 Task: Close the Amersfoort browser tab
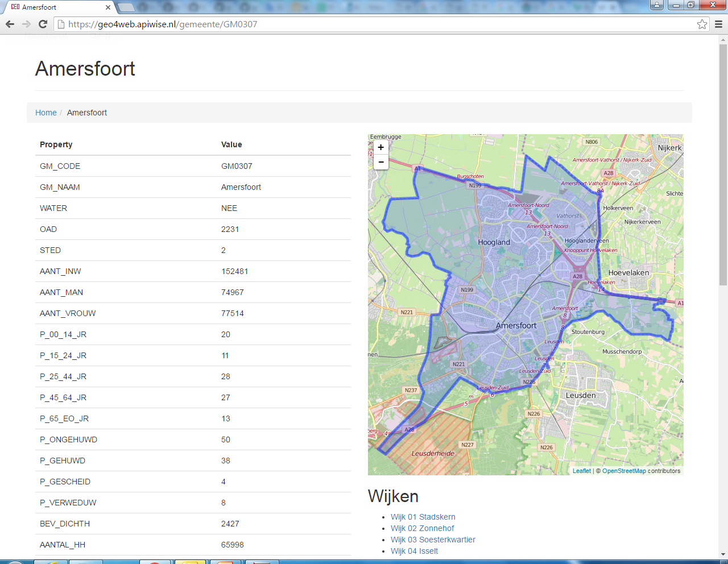tap(108, 7)
